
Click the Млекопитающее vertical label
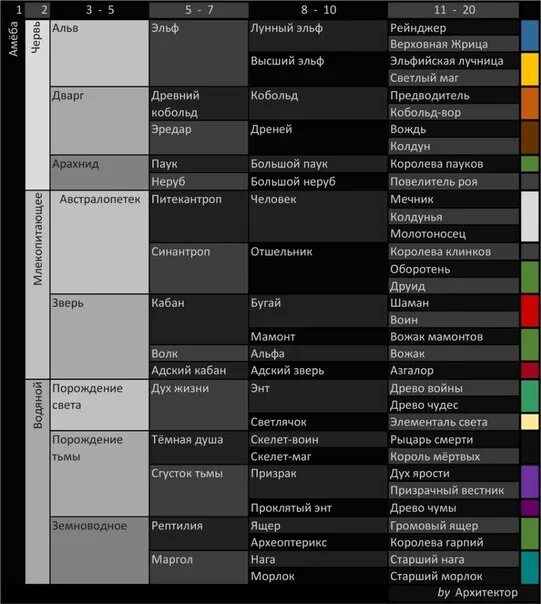(37, 239)
